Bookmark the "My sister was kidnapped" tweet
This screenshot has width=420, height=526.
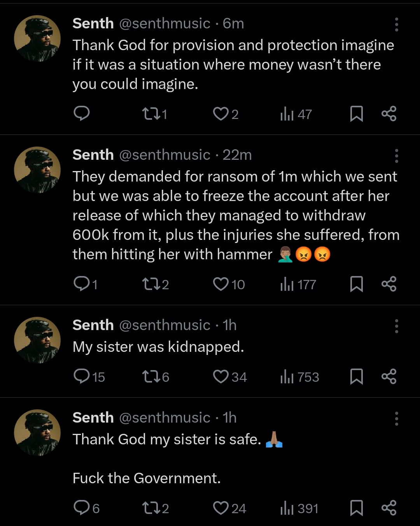click(x=356, y=376)
